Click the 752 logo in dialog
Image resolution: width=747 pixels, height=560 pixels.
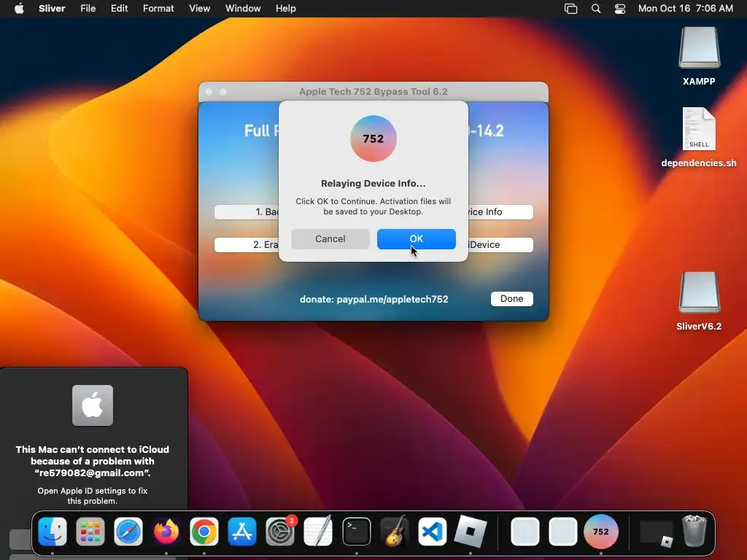point(373,139)
